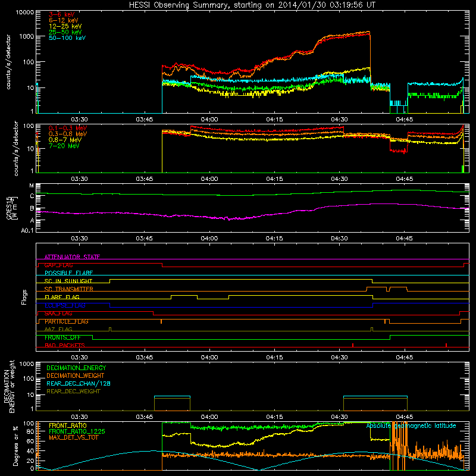Click the 7-20 MeV legend label

pos(64,146)
